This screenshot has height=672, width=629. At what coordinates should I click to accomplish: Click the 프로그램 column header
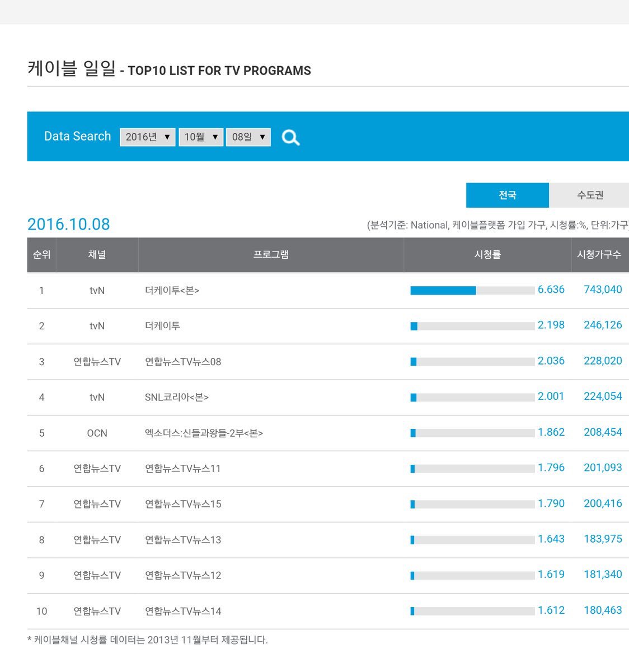[x=271, y=255]
